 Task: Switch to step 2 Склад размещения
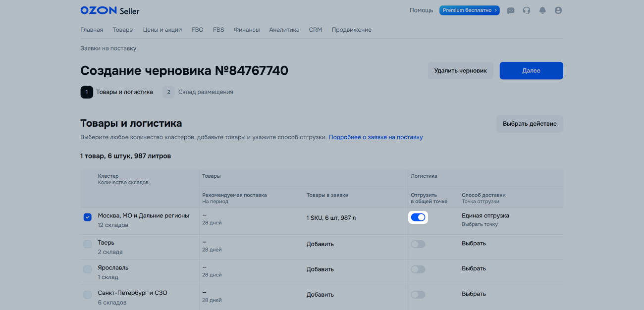[x=198, y=92]
